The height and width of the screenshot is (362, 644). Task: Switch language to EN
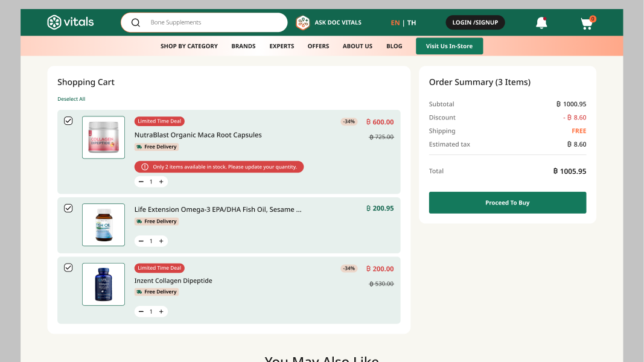point(395,23)
